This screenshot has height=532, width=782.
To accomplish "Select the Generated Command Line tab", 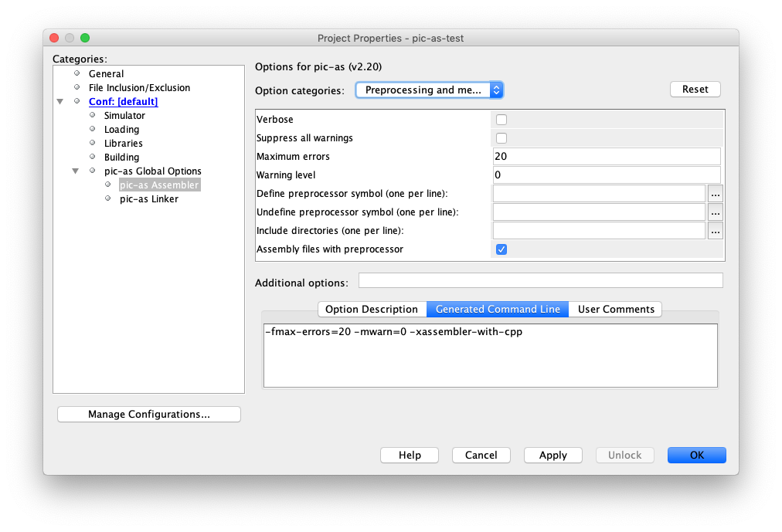I will [x=498, y=309].
